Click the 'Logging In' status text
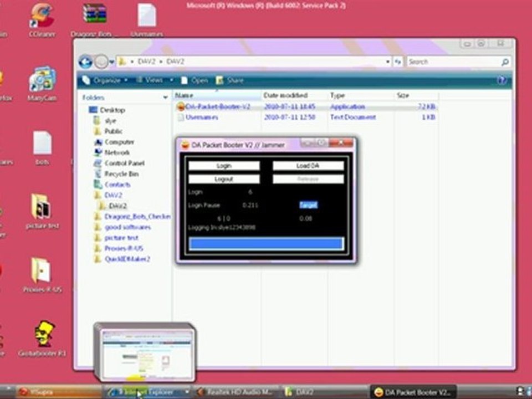Viewport: 532px width, 399px height. coord(222,227)
